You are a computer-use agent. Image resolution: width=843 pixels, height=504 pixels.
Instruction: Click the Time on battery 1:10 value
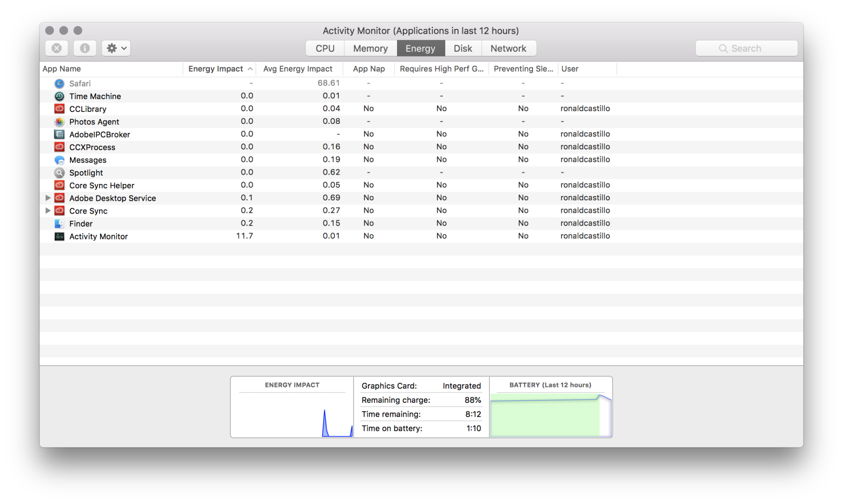click(x=474, y=429)
